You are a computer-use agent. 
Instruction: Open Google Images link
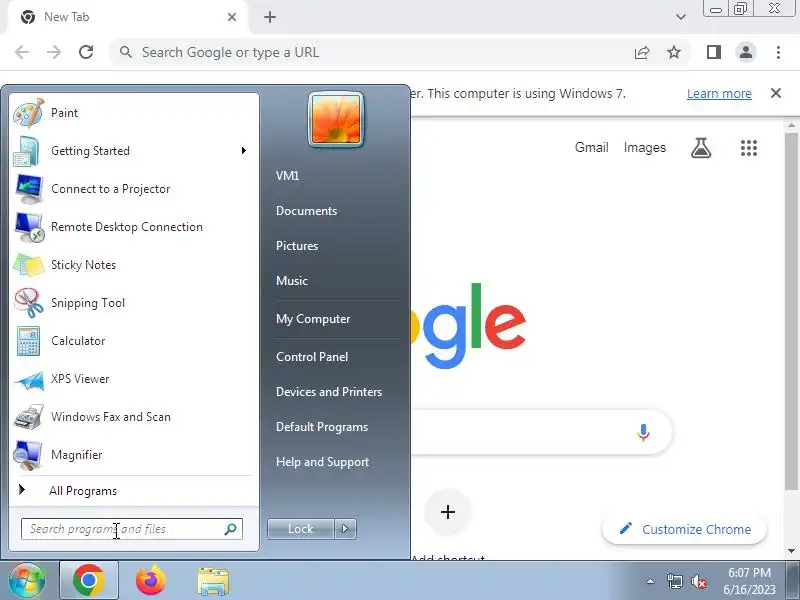point(644,147)
